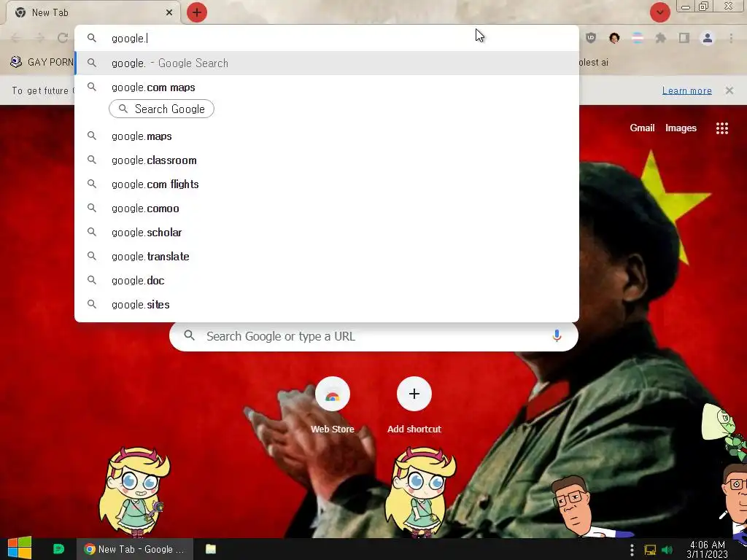
Task: Select the 'google.sites' suggestion row
Action: (327, 304)
